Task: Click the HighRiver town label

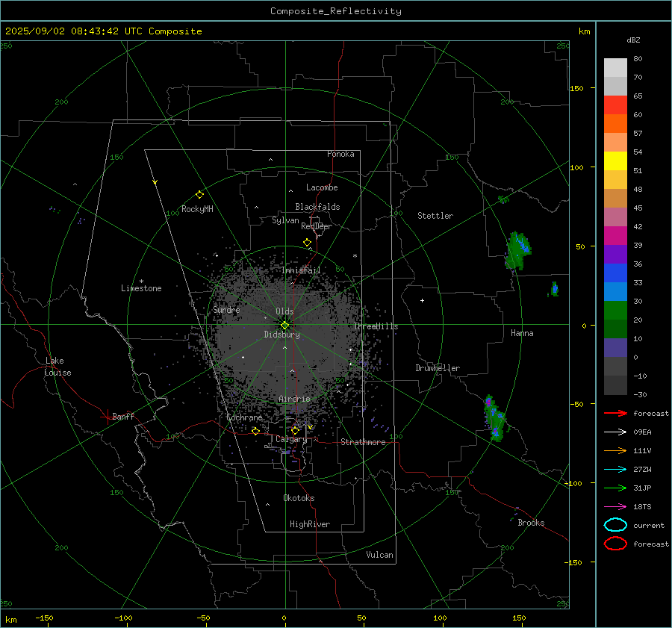Action: tap(309, 524)
